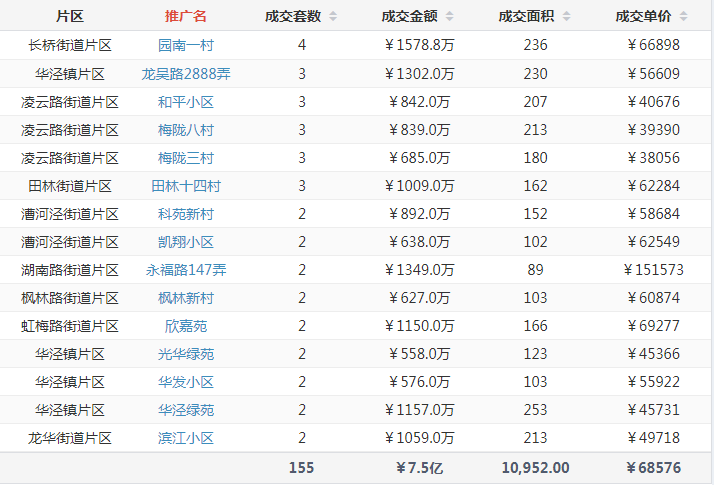Open the 科苑新村 link

point(186,214)
